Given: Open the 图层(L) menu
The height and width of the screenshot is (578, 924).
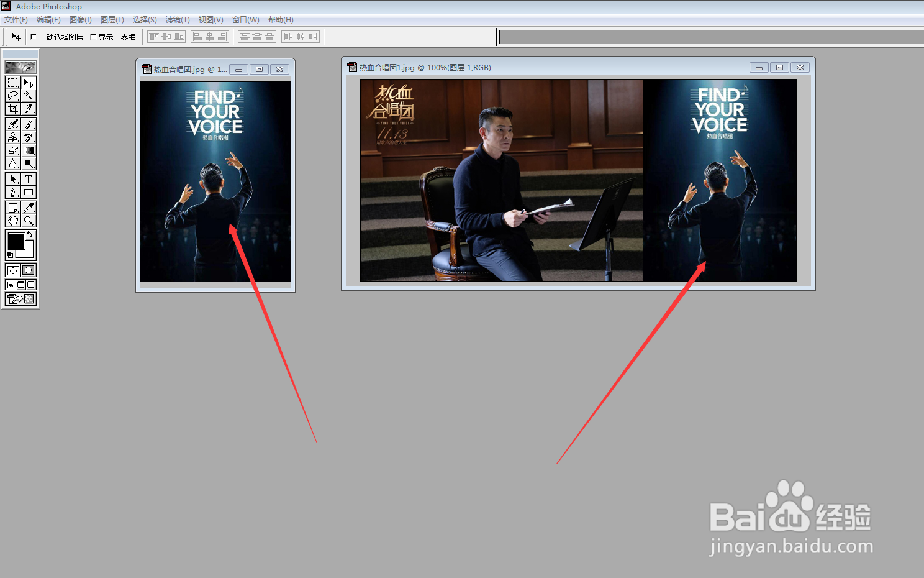Looking at the screenshot, I should [x=112, y=20].
